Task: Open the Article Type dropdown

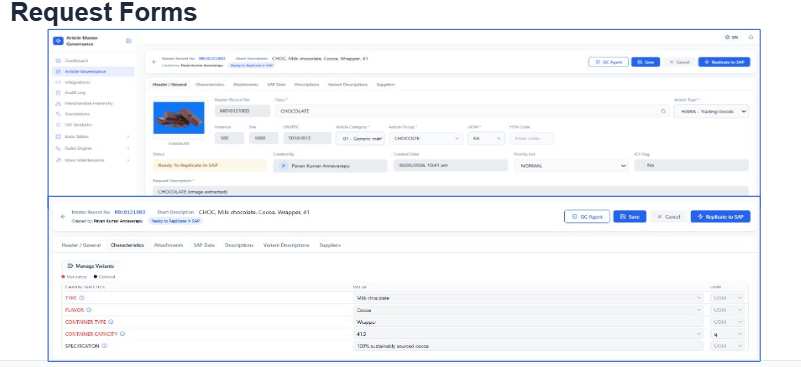Action: (x=711, y=111)
